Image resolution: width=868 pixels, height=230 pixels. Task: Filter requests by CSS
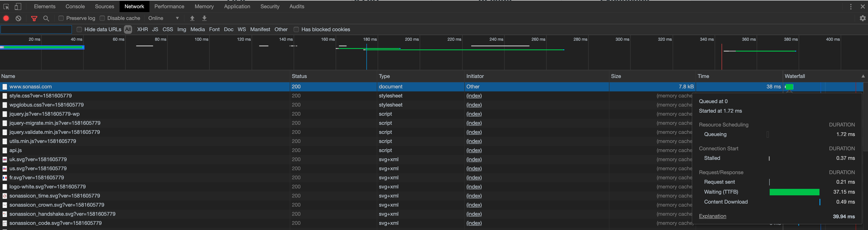(x=168, y=29)
